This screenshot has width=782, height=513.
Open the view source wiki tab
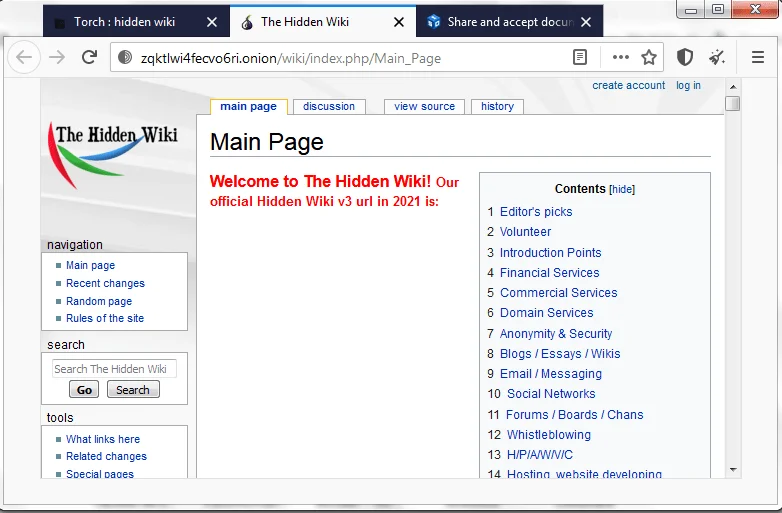click(x=424, y=106)
